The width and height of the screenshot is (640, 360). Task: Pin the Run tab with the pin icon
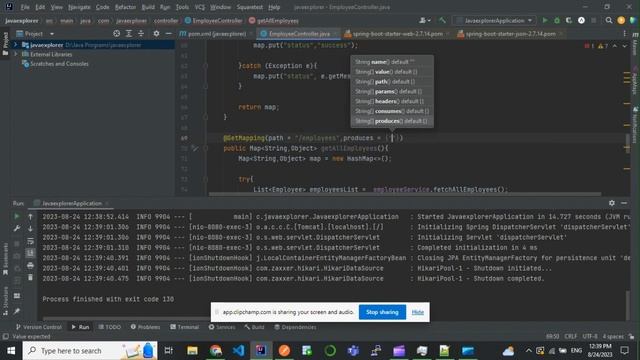tap(17, 311)
